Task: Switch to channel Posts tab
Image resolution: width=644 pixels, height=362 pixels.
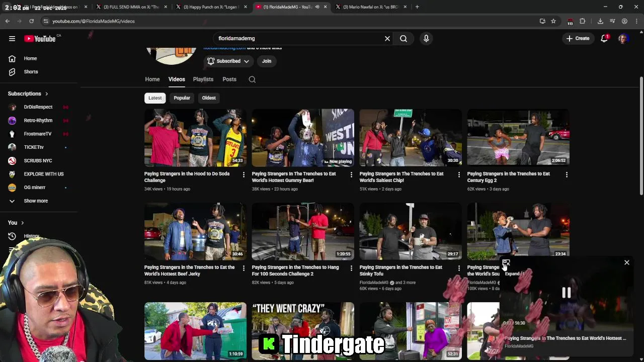Action: pos(229,79)
